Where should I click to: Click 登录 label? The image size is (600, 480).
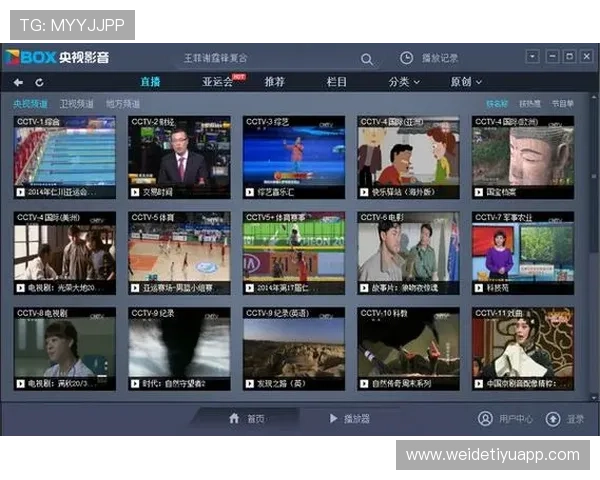(575, 419)
